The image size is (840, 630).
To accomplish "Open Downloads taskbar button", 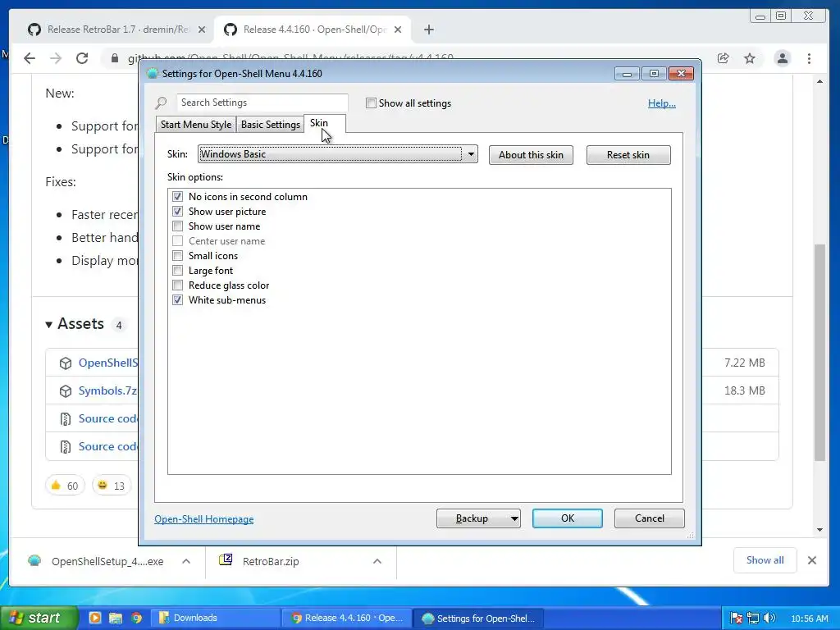I will click(217, 618).
